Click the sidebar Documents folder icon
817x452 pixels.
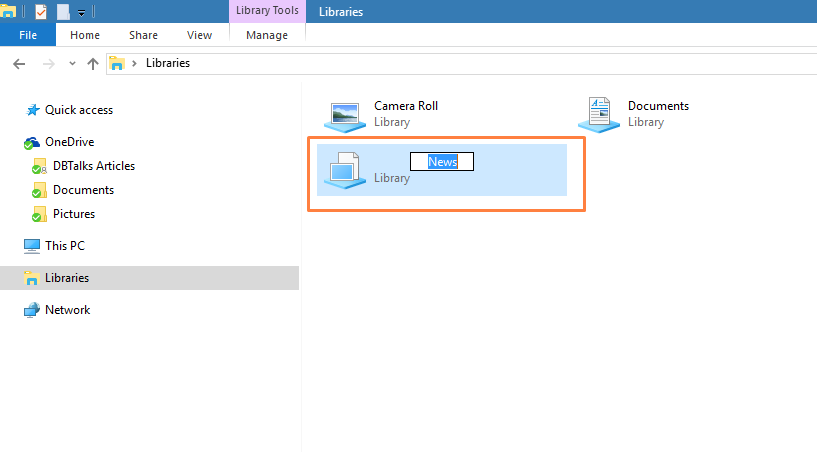tap(39, 190)
